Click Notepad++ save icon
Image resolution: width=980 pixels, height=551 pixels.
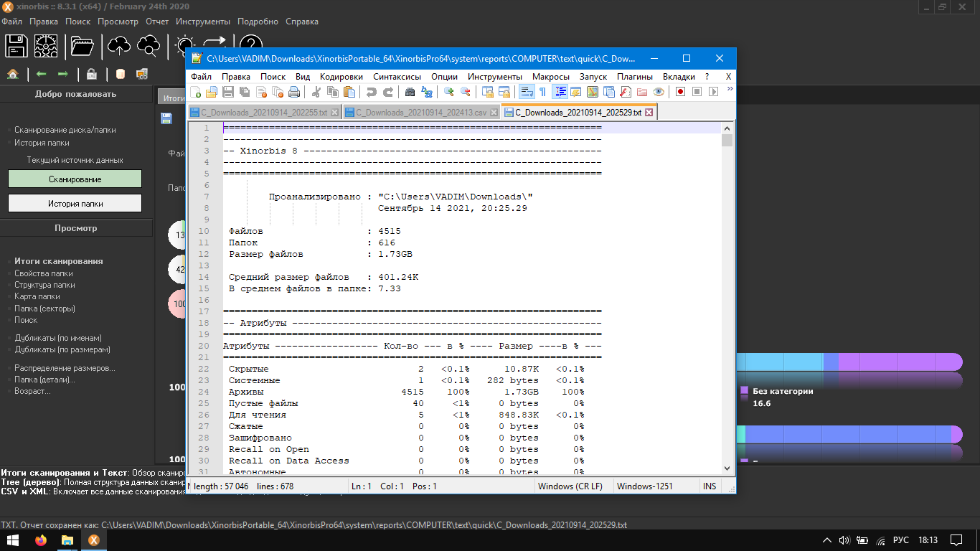tap(228, 92)
